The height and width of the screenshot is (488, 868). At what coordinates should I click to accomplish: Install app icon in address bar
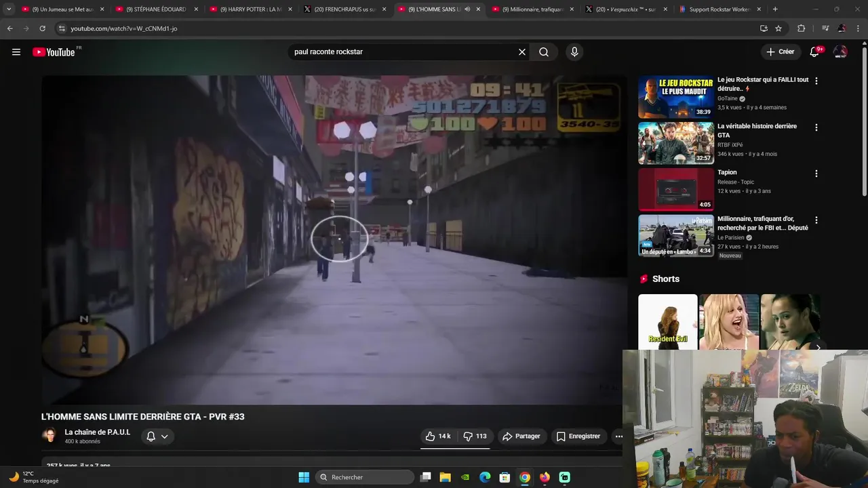pyautogui.click(x=764, y=28)
